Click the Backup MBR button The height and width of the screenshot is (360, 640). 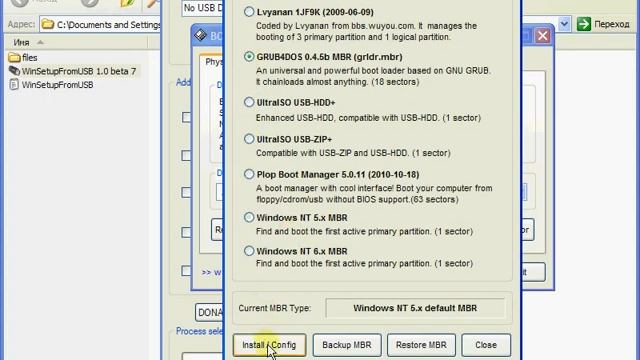point(347,345)
